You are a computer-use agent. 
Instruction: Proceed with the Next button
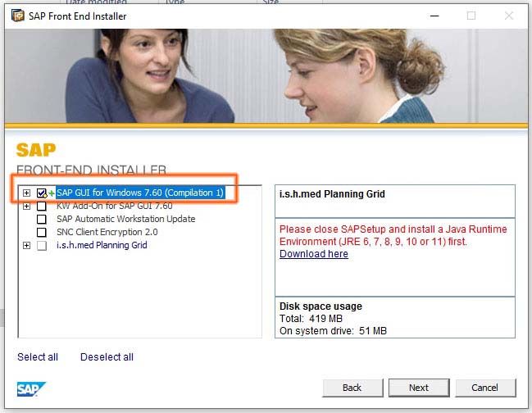419,388
